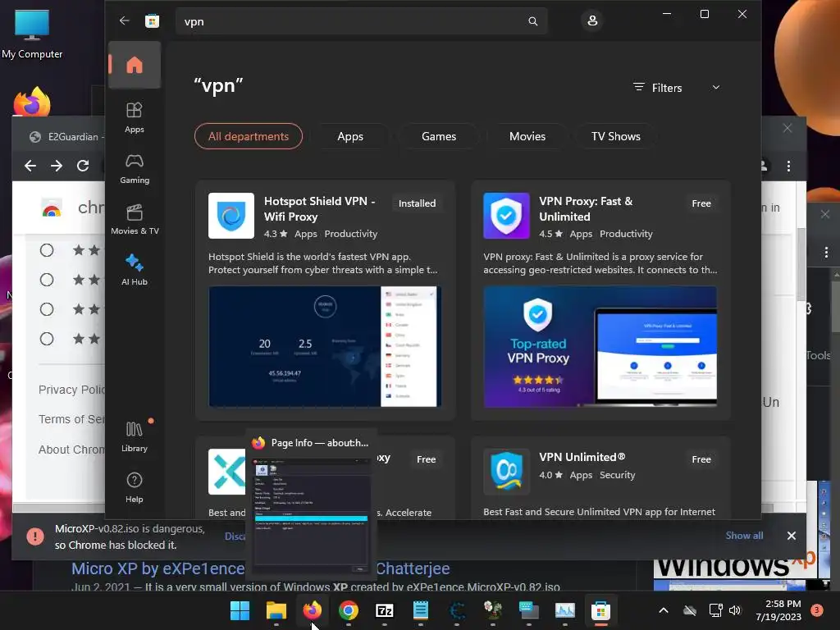Viewport: 840px width, 630px height.
Task: Open My Computer desktop icon
Action: [32, 33]
